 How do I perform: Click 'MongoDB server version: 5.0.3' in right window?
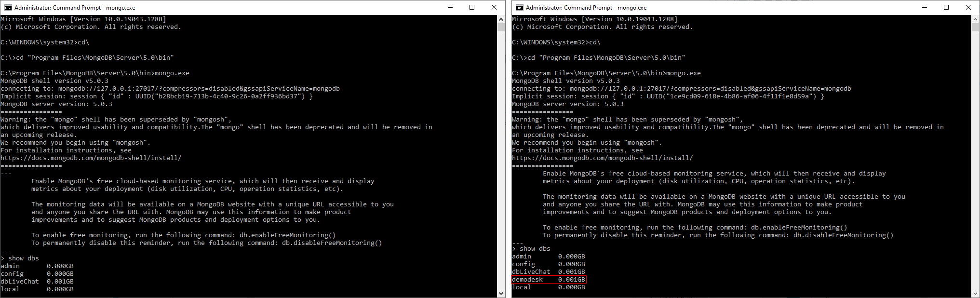coord(568,104)
